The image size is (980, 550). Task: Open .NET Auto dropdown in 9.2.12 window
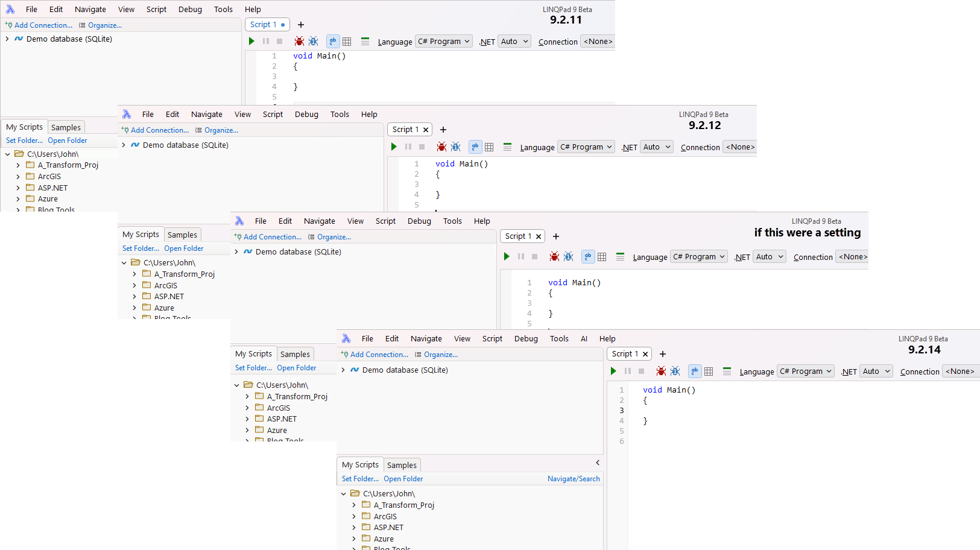(x=656, y=147)
